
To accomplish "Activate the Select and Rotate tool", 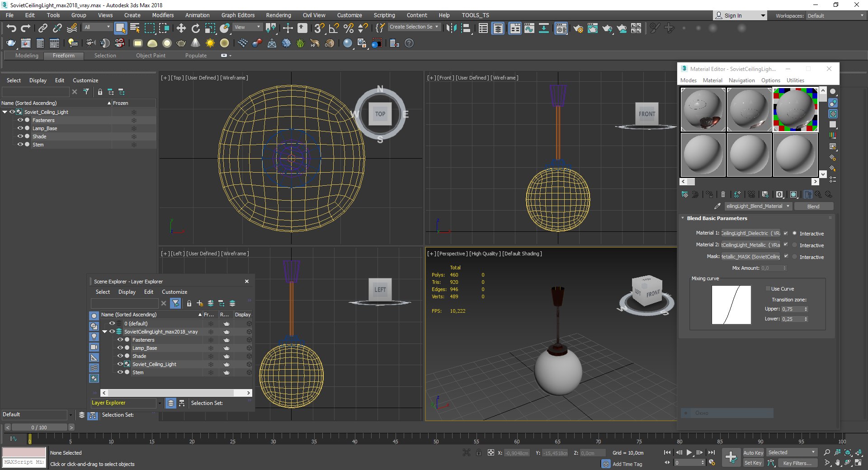I will (x=196, y=28).
